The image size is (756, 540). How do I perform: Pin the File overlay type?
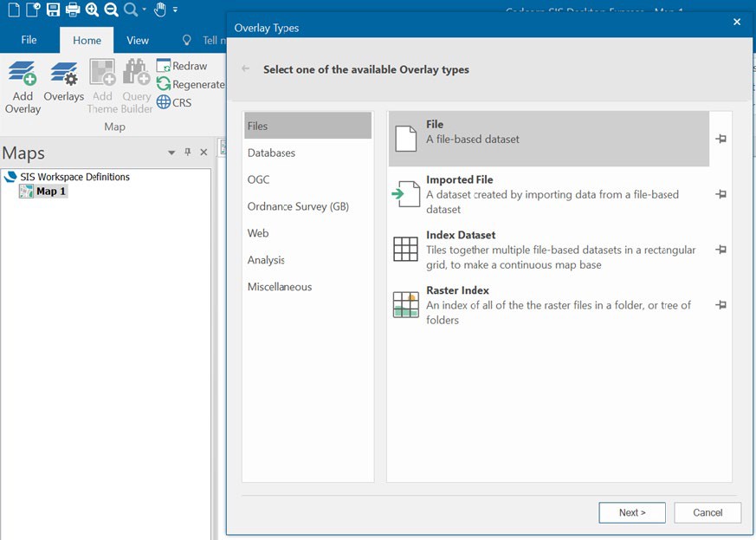tap(720, 139)
